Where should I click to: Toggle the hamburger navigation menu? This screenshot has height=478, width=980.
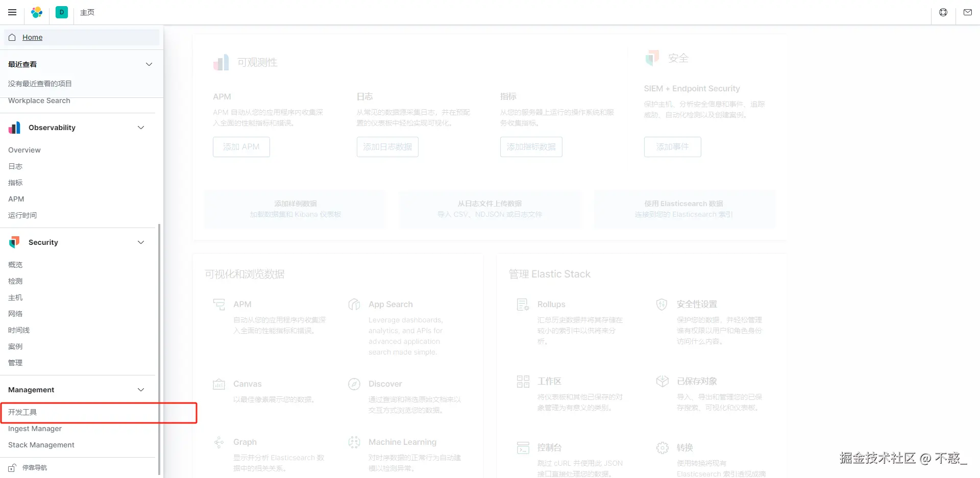(12, 12)
